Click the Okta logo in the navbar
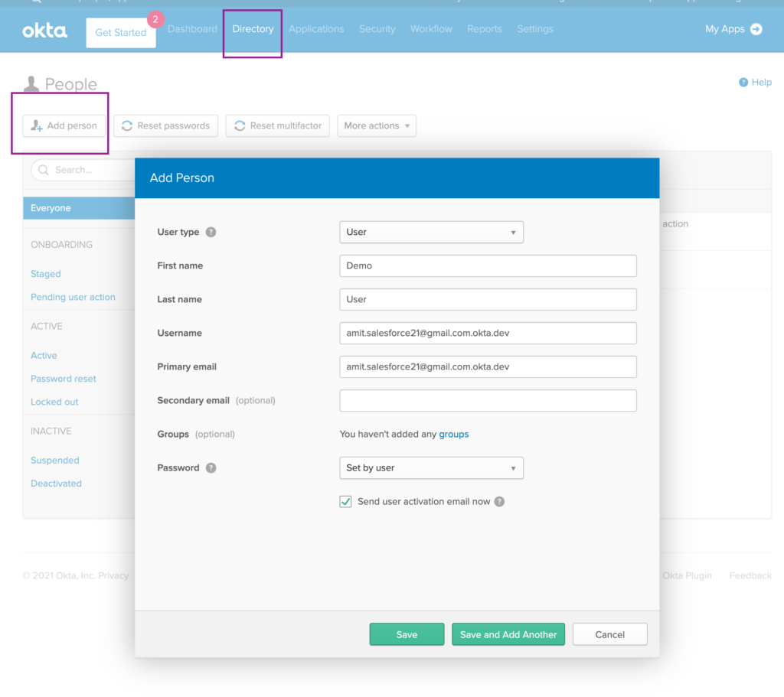The image size is (784, 697). [44, 30]
